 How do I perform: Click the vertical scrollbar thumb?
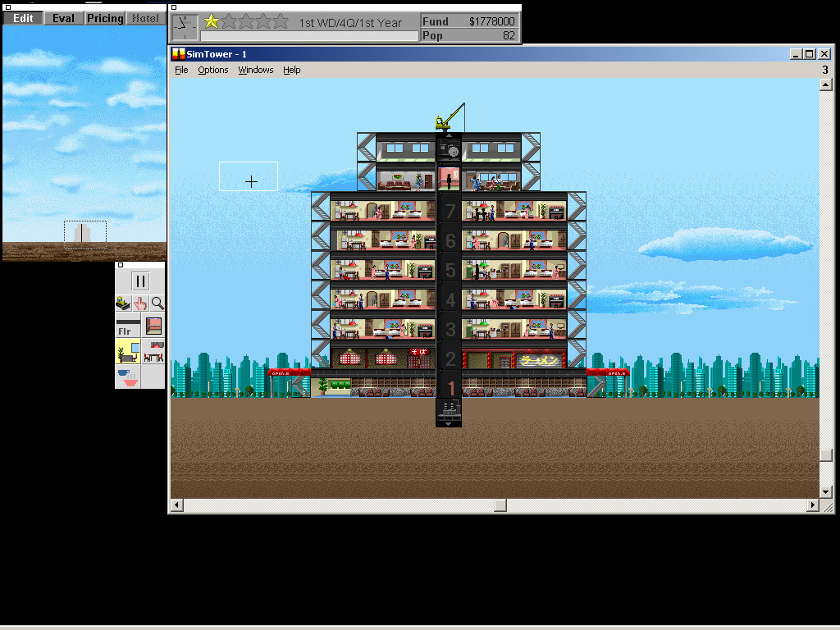click(825, 454)
